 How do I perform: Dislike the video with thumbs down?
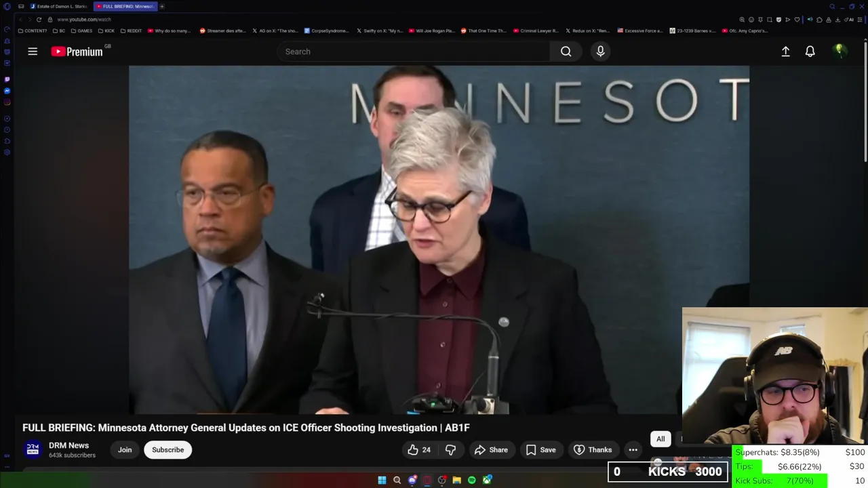(450, 449)
